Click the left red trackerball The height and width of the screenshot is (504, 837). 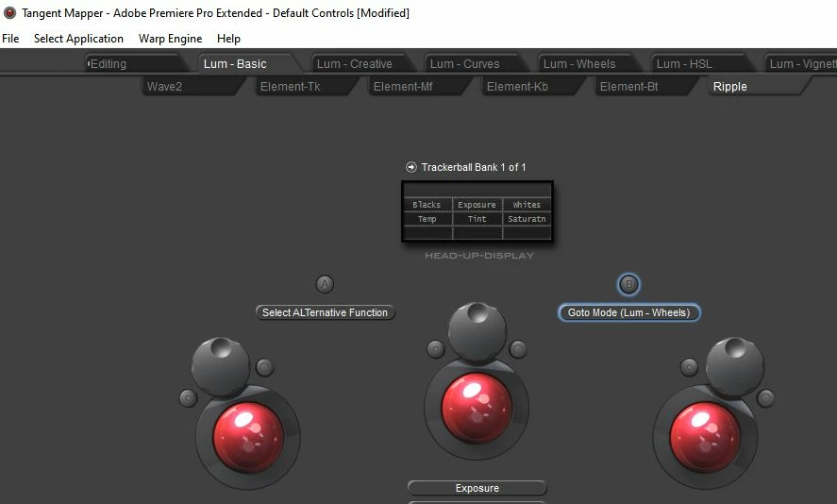tap(248, 438)
